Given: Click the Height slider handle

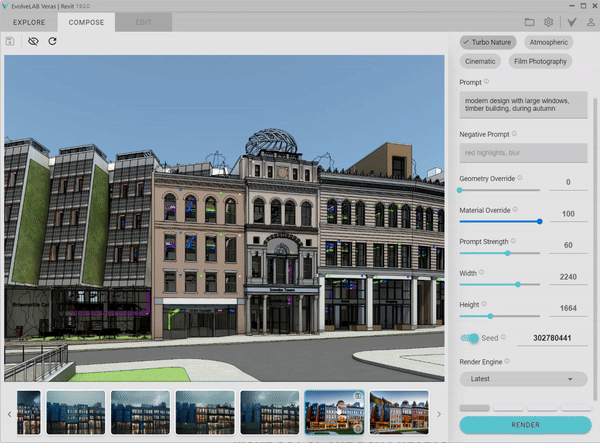Looking at the screenshot, I should click(x=490, y=316).
